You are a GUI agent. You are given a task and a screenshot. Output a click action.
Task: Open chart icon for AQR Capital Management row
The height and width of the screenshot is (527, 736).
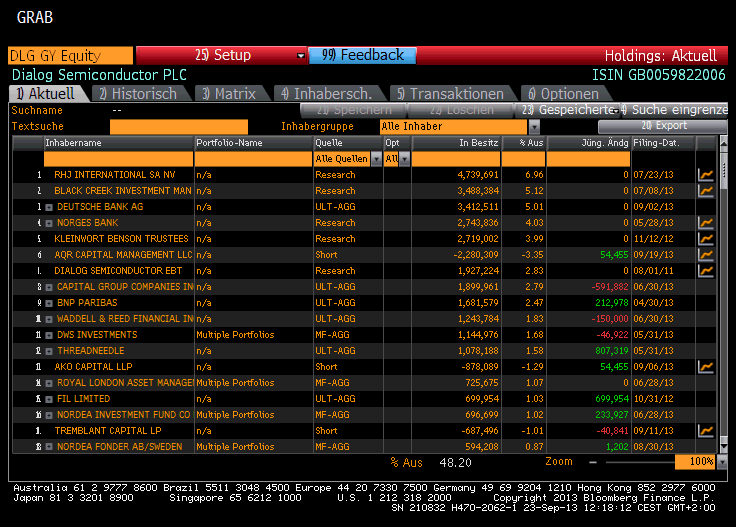pos(706,255)
